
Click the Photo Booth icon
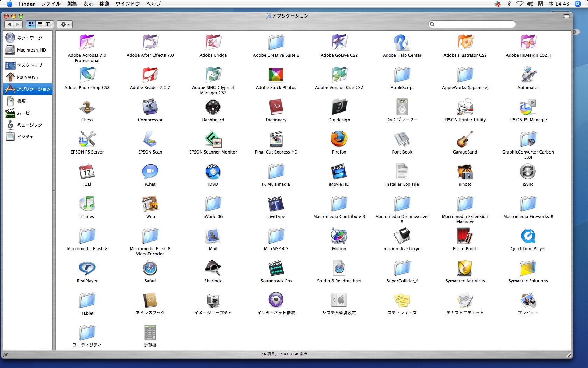pyautogui.click(x=465, y=236)
